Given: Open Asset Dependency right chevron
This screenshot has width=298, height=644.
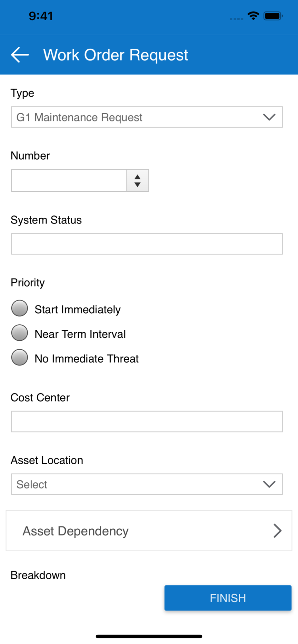Looking at the screenshot, I should coord(277,531).
